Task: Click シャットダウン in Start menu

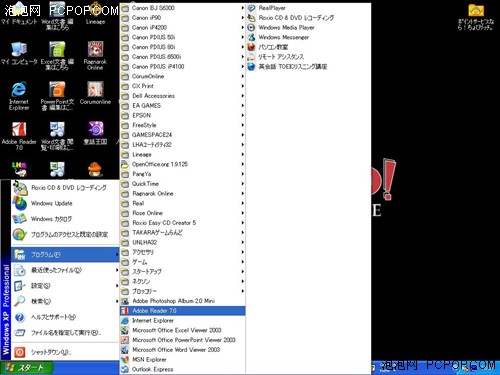Action: pos(65,352)
